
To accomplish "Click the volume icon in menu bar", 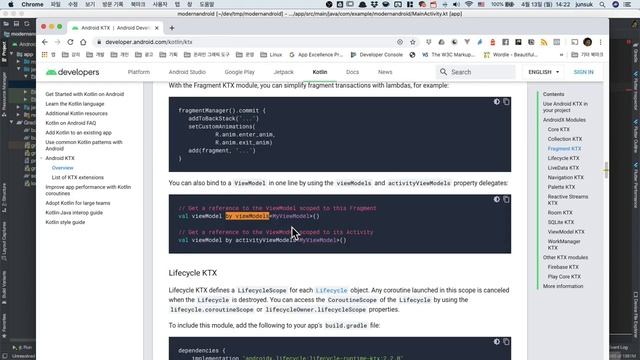I will click(x=456, y=4).
